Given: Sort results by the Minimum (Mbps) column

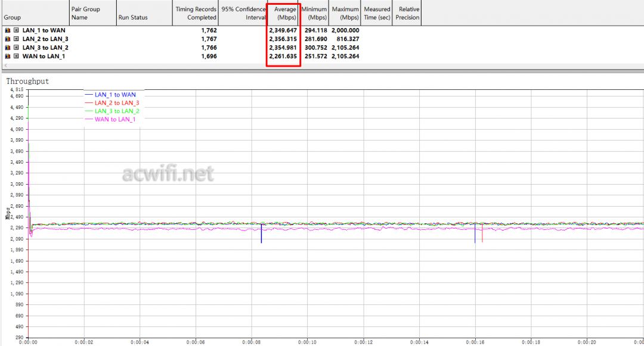Looking at the screenshot, I should coord(314,13).
